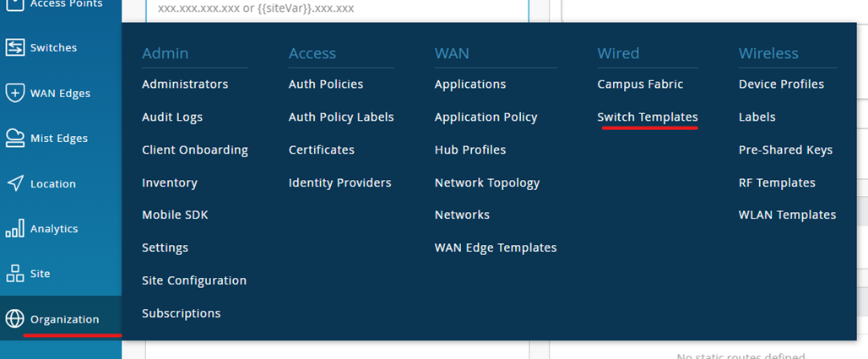Go to Pre-Shared Keys
Image resolution: width=868 pixels, height=359 pixels.
[785, 150]
